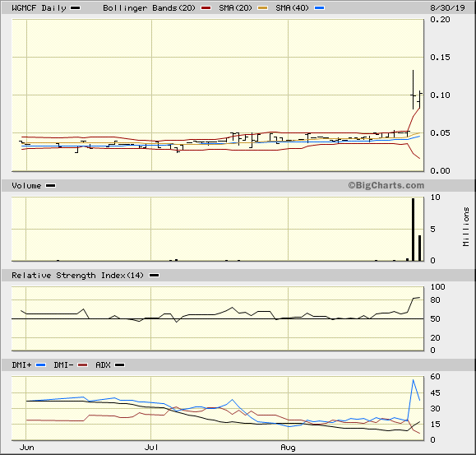
Task: Click the 0.20 price axis label
Action: click(x=440, y=20)
